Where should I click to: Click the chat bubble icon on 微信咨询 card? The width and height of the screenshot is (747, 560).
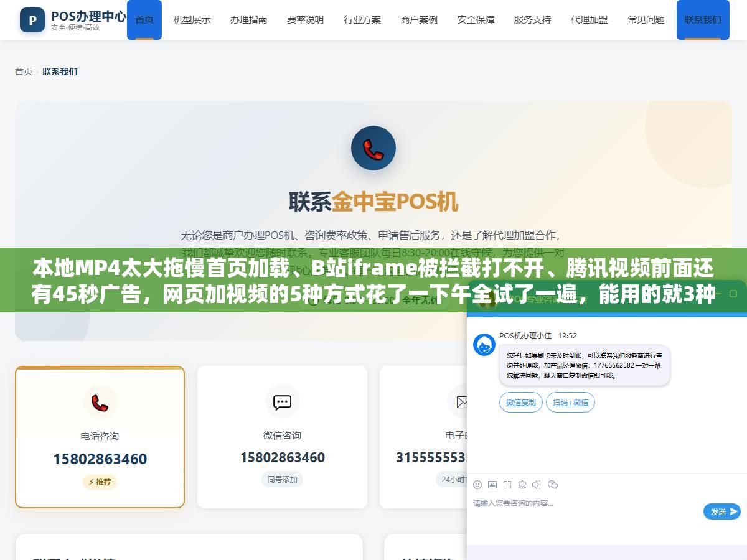pyautogui.click(x=283, y=401)
